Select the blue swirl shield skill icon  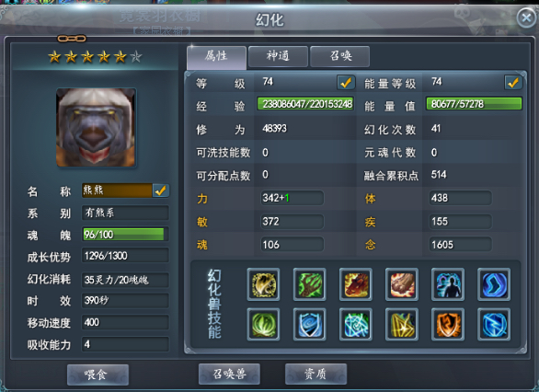(309, 324)
